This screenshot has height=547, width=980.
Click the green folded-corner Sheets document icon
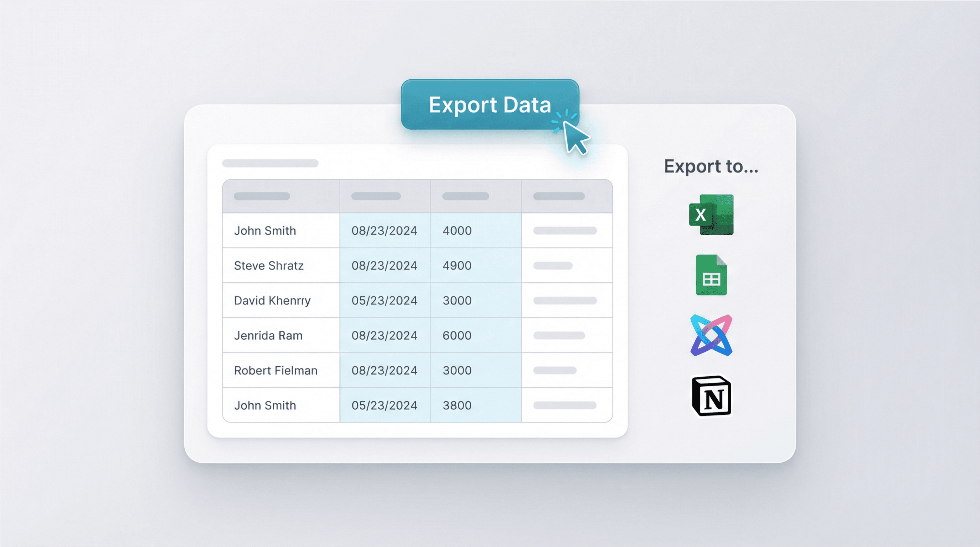point(711,275)
